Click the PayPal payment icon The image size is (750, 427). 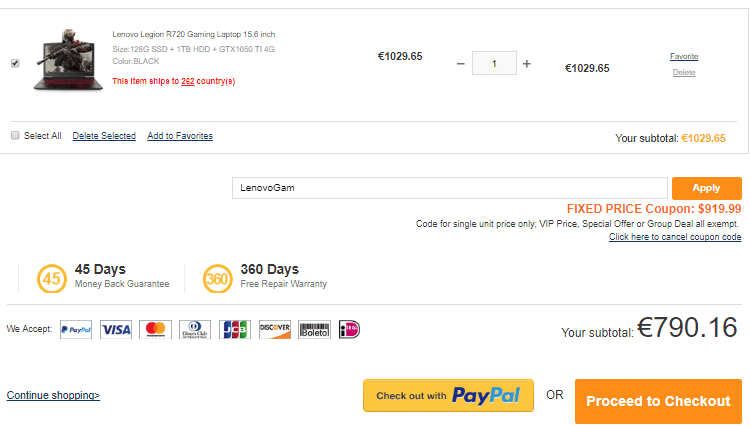pos(76,329)
